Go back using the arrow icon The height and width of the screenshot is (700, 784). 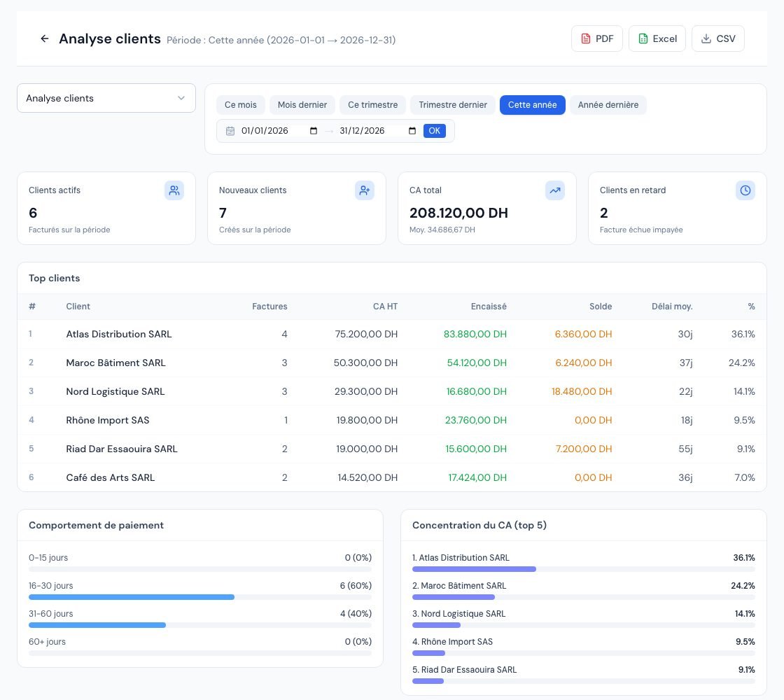[x=45, y=38]
